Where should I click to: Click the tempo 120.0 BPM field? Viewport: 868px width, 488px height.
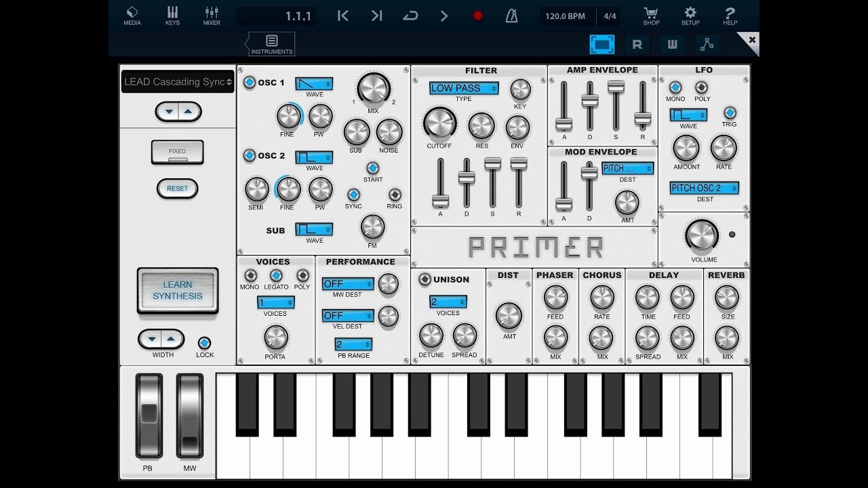point(566,16)
